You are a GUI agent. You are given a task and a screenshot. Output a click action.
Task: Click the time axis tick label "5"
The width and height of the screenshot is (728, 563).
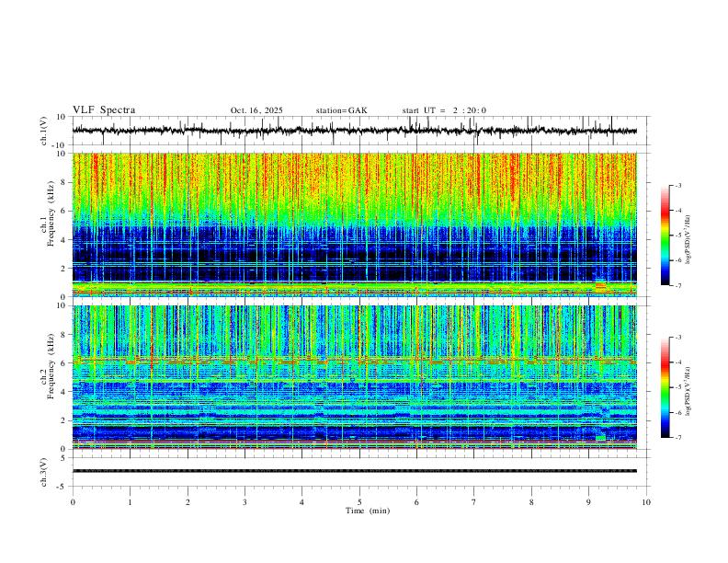[359, 502]
